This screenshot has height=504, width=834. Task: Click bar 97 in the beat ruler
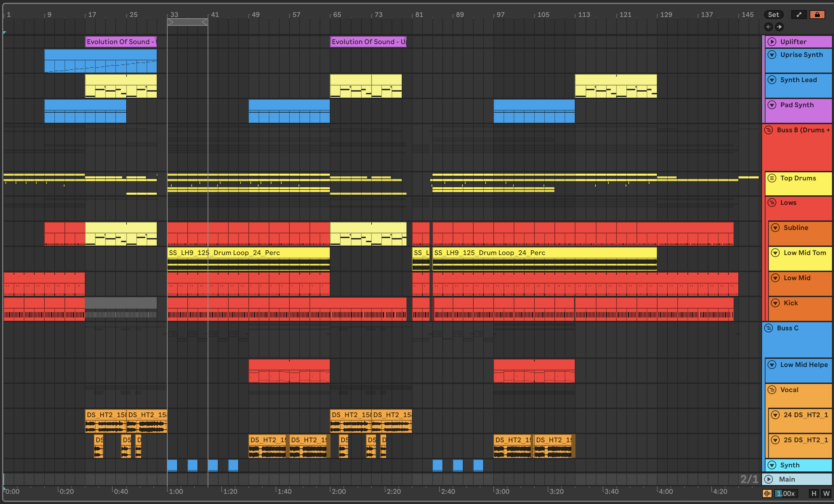pyautogui.click(x=500, y=15)
